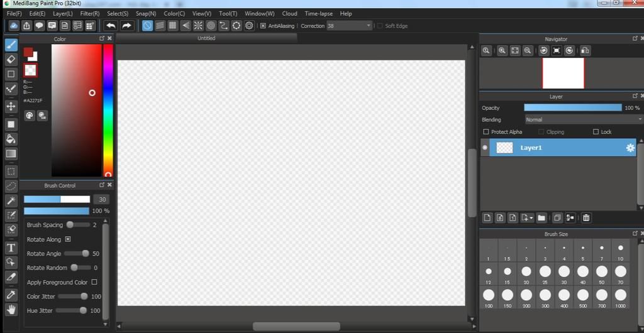Enable parallel lines snap

(160, 26)
